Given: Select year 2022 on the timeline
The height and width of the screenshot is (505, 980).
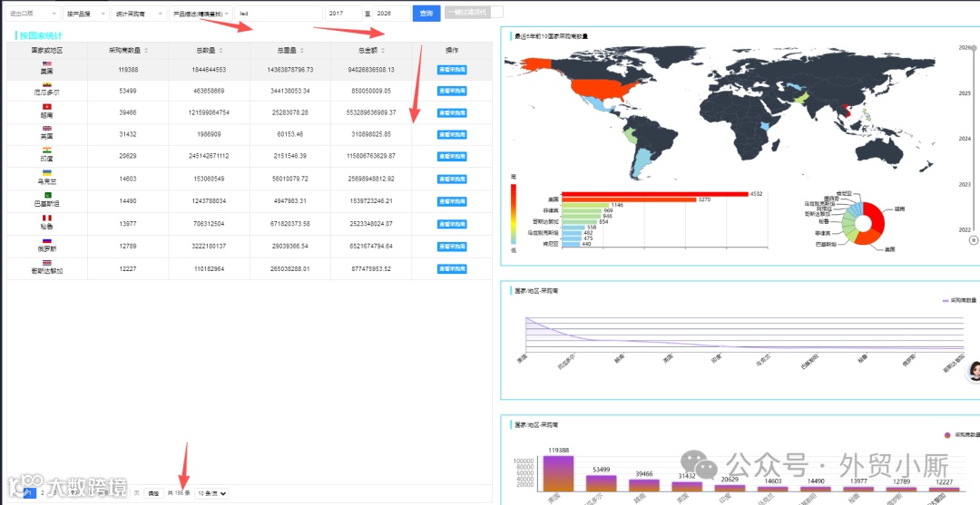Looking at the screenshot, I should click(965, 229).
